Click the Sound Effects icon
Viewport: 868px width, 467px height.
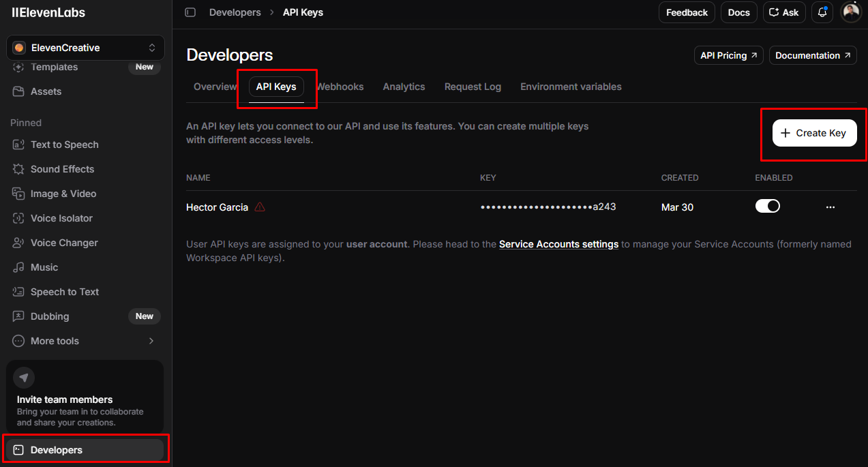18,169
